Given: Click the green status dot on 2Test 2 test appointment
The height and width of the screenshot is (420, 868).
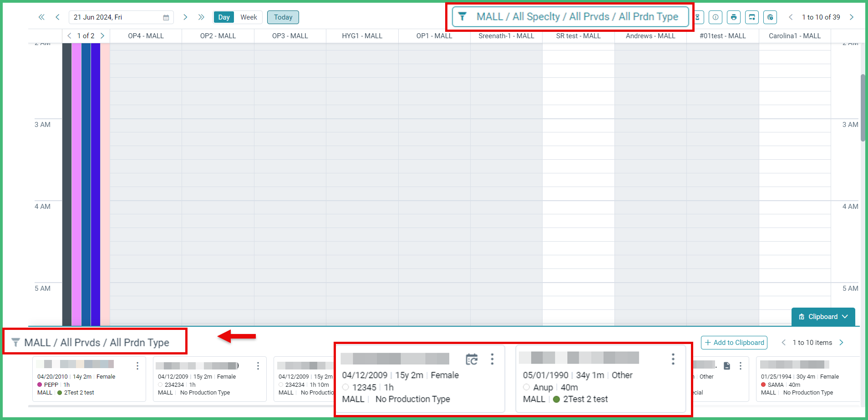Looking at the screenshot, I should 556,399.
